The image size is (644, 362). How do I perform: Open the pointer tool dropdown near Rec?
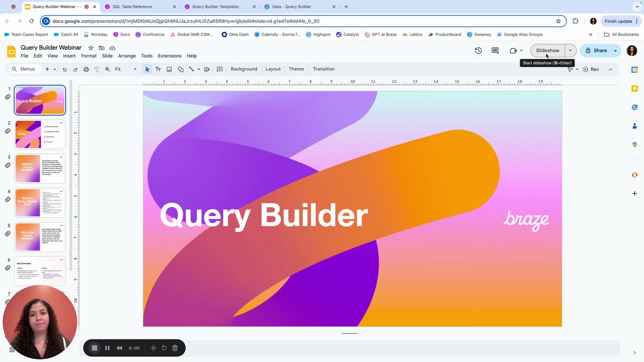pyautogui.click(x=577, y=69)
